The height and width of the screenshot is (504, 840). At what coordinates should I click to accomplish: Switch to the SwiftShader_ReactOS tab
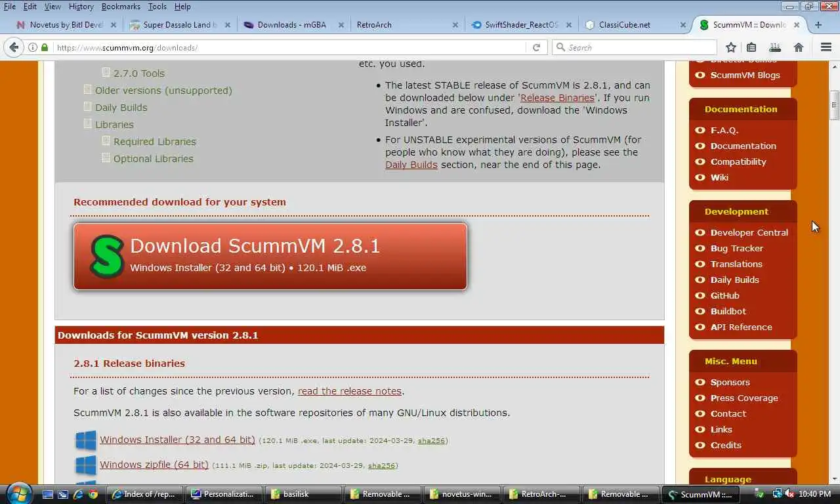click(x=521, y=25)
